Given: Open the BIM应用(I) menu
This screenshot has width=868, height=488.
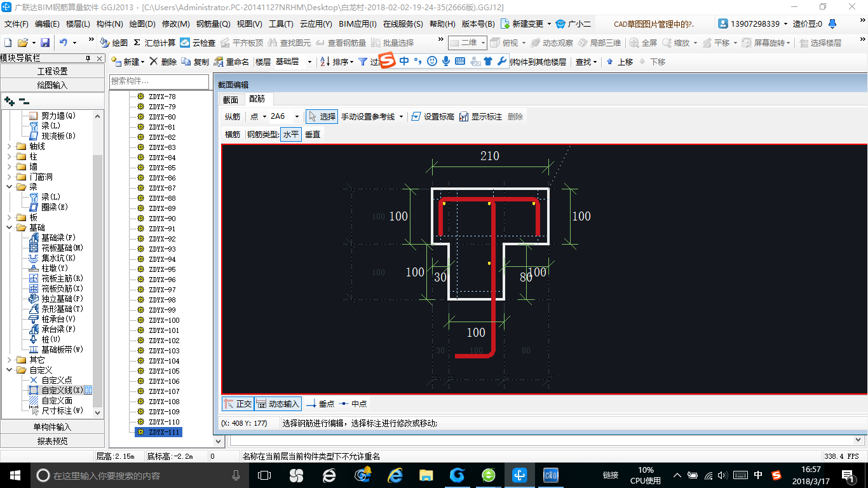Looking at the screenshot, I should click(x=358, y=24).
